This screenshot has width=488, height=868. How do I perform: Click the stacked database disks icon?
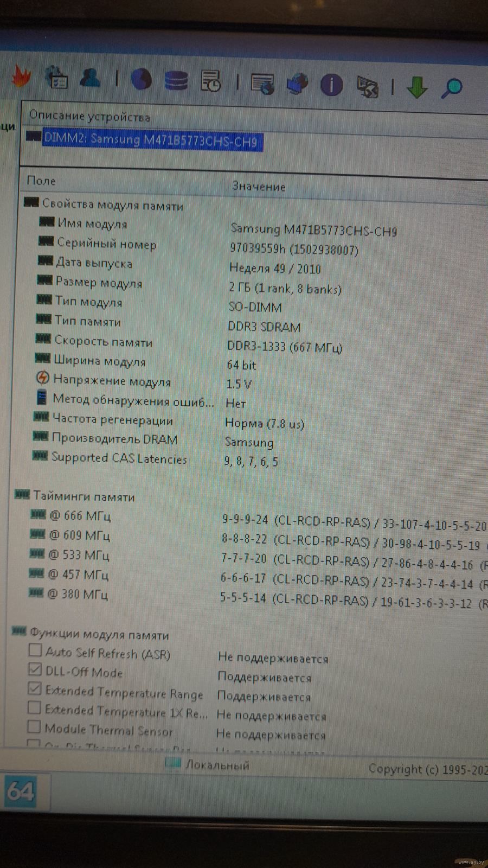pos(176,81)
